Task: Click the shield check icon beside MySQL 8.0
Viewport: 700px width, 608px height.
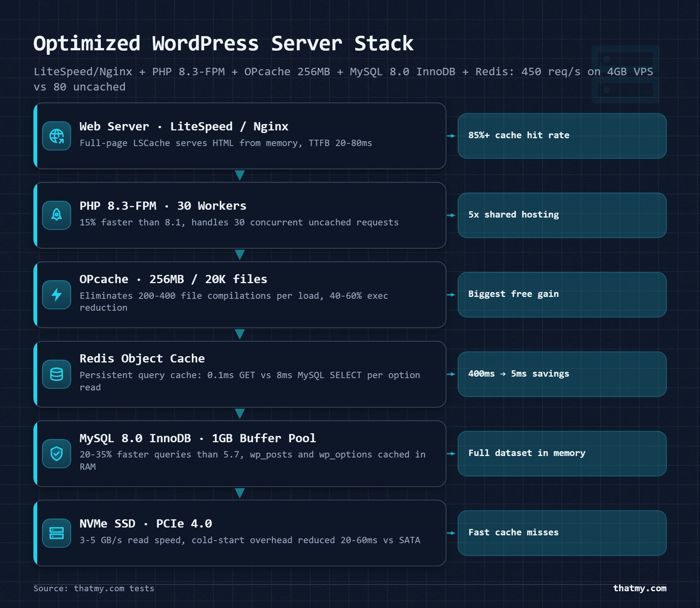Action: tap(57, 453)
